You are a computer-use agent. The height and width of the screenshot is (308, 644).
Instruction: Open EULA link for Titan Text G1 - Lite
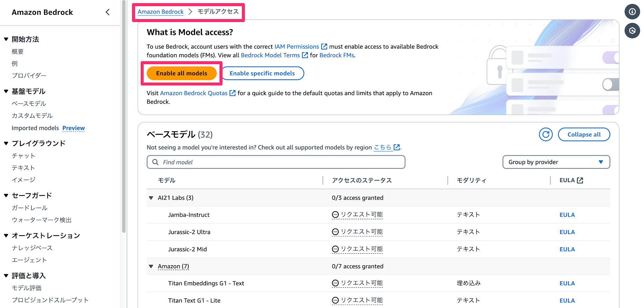[567, 301]
